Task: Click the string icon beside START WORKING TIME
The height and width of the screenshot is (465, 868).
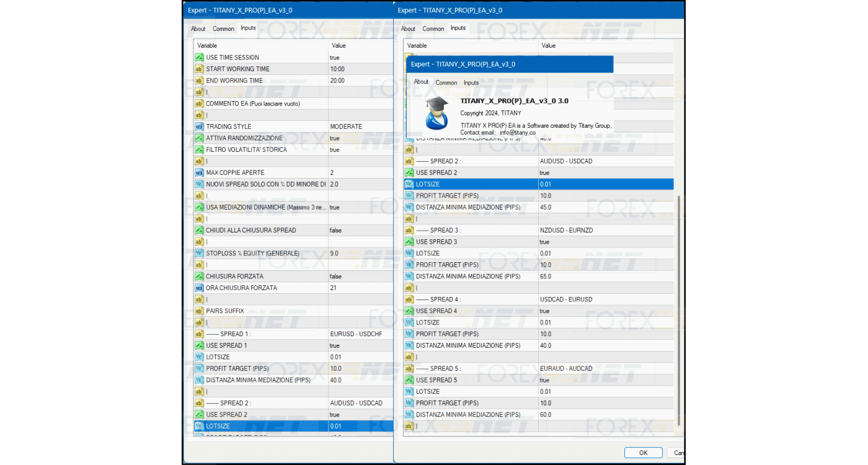Action: point(199,69)
